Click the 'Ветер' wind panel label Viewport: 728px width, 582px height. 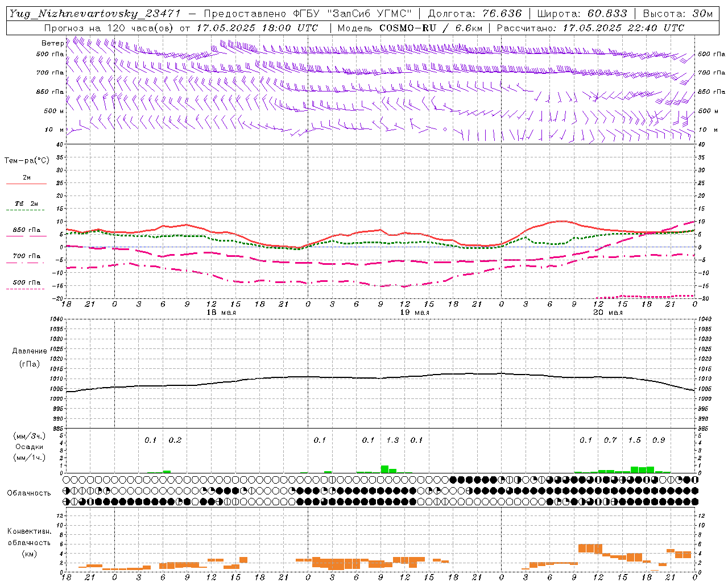click(x=53, y=43)
